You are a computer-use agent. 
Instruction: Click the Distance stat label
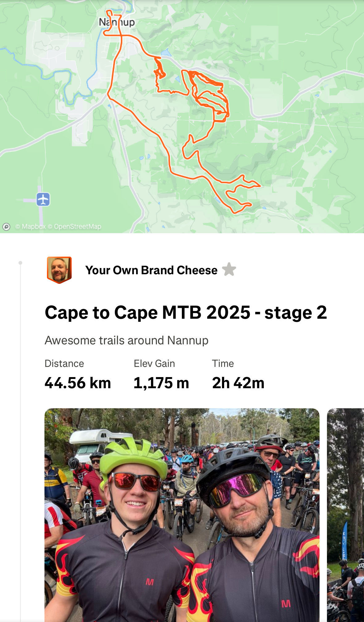point(64,364)
